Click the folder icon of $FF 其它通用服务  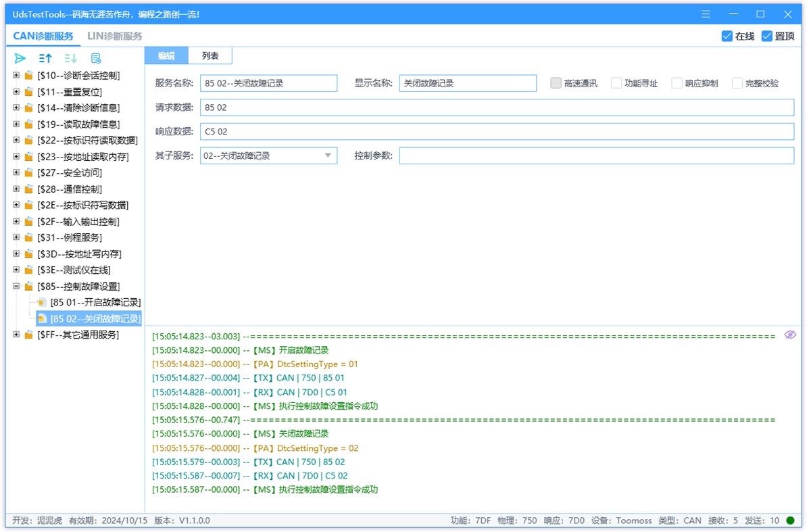point(29,335)
